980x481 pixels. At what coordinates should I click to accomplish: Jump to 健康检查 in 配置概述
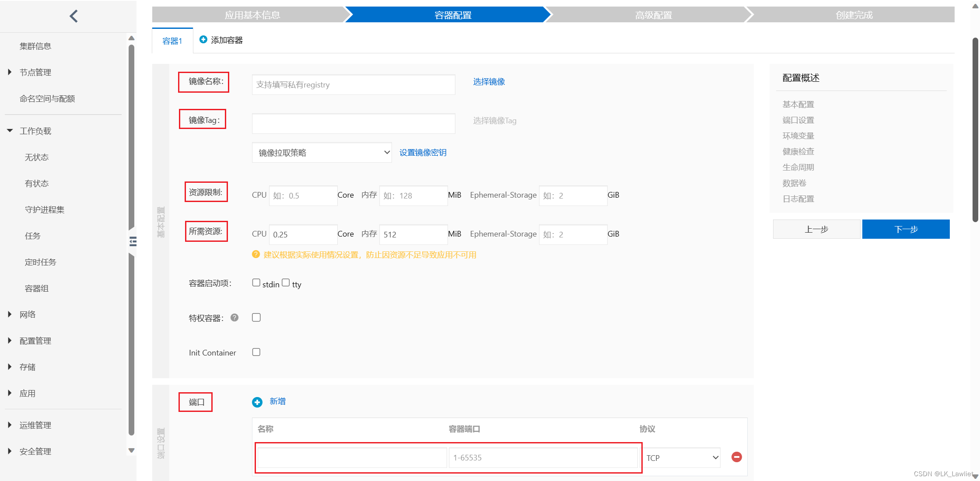click(798, 151)
